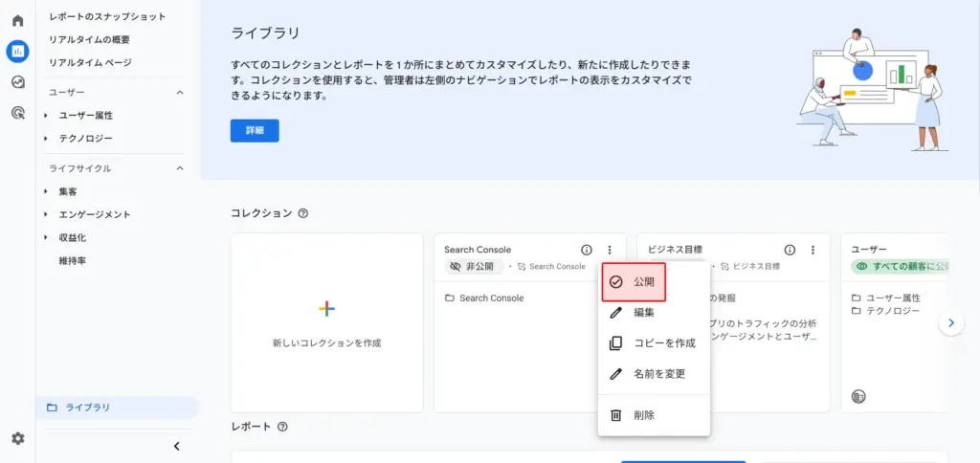The image size is (980, 463).
Task: Collapse the ユーザー section in sidebar
Action: 179,92
